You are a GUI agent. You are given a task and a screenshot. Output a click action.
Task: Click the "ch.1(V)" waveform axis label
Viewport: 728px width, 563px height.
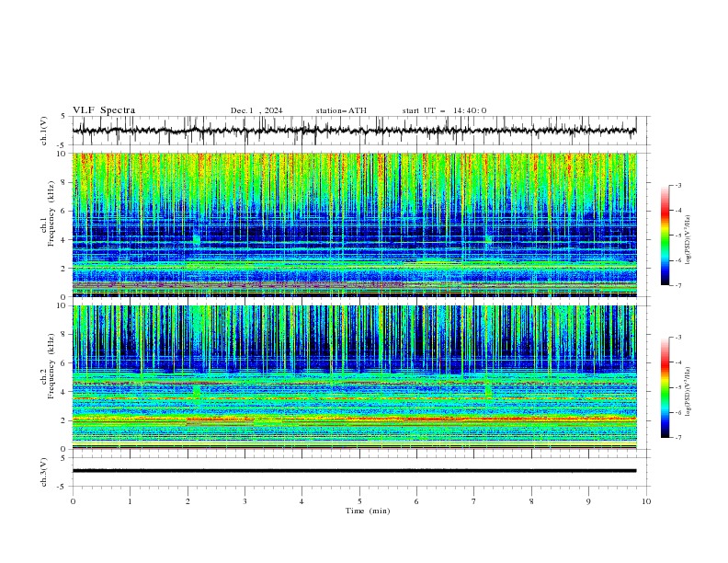(x=44, y=131)
